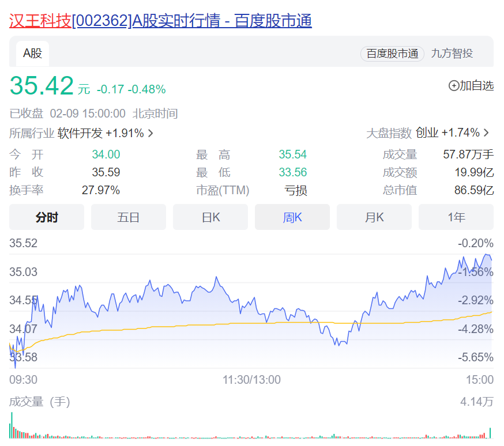
Task: Switch chart to 日K view
Action: click(x=210, y=217)
